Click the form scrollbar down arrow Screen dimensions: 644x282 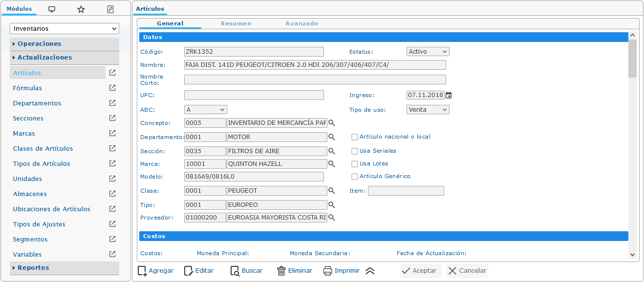[x=632, y=254]
